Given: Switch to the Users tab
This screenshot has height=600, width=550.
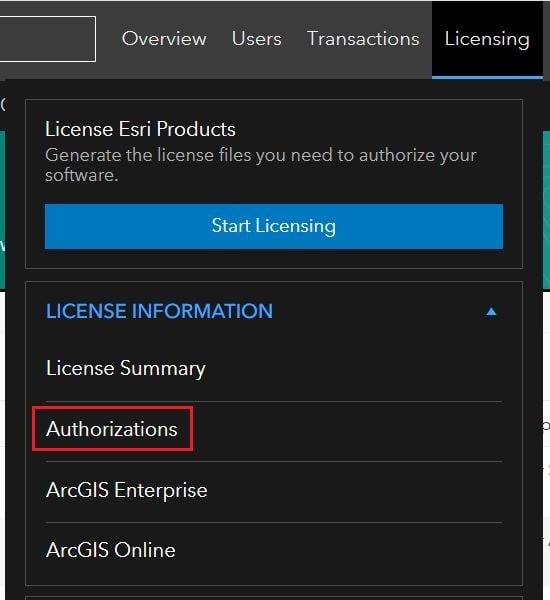Looking at the screenshot, I should tap(256, 39).
